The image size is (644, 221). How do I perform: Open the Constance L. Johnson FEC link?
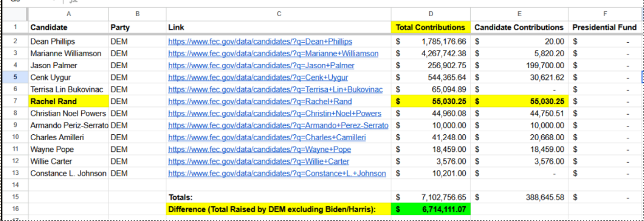(276, 173)
